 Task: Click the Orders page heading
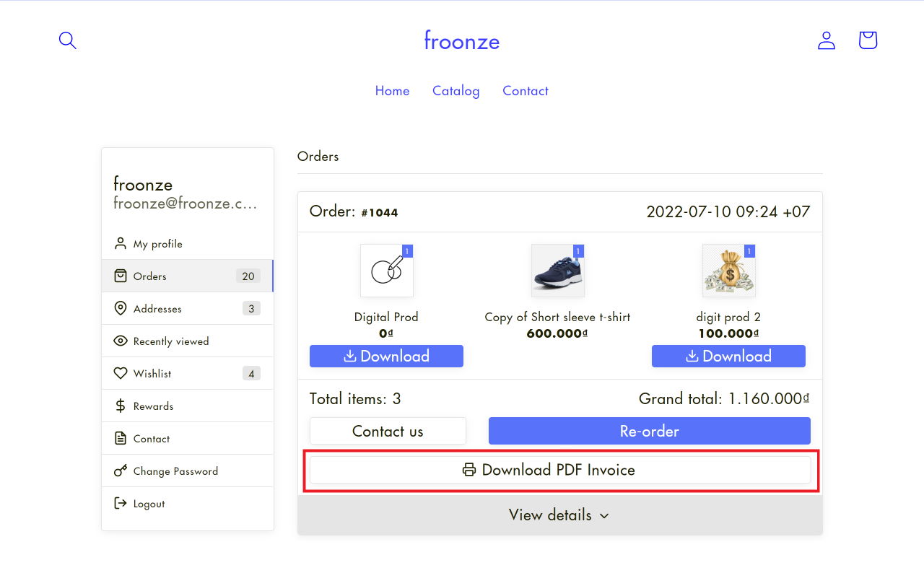coord(318,156)
